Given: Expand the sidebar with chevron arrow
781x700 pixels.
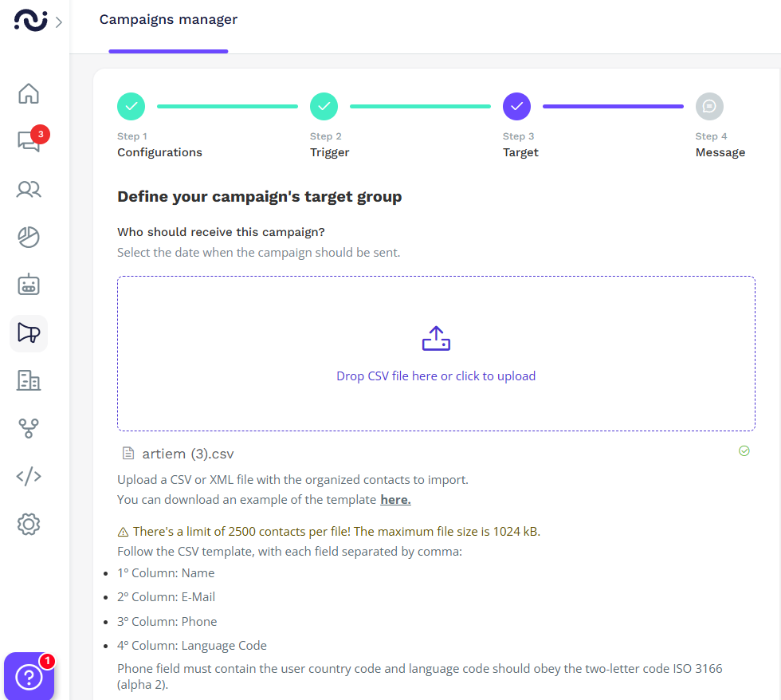Looking at the screenshot, I should click(x=59, y=22).
